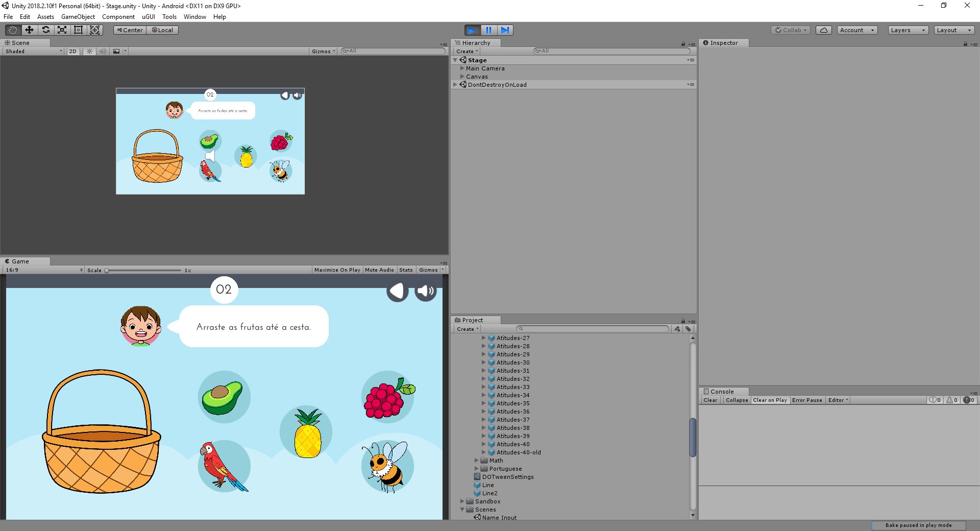The height and width of the screenshot is (531, 980).
Task: Open the Account dropdown
Action: (x=857, y=30)
